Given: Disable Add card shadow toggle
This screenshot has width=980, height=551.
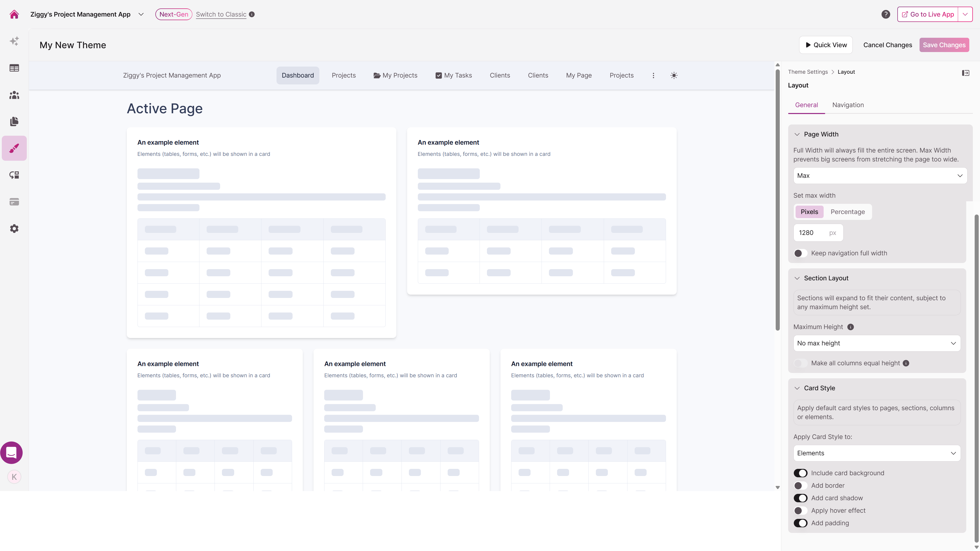Looking at the screenshot, I should coord(800,498).
